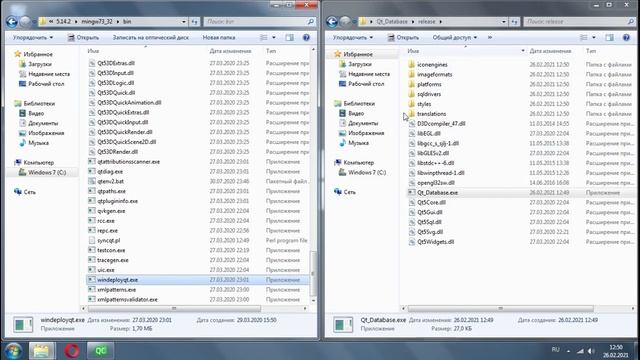The height and width of the screenshot is (360, 640).
Task: Go back in the Qt_Database release window
Action: click(331, 22)
